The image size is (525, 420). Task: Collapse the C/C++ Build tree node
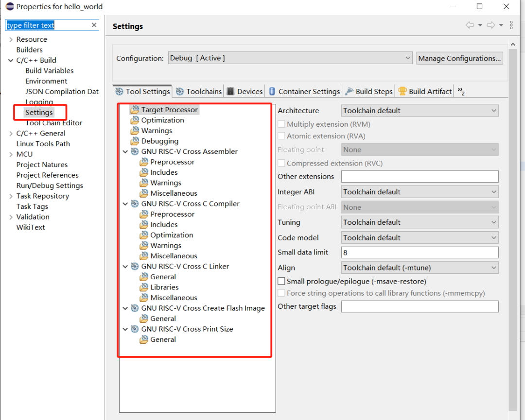[x=11, y=61]
